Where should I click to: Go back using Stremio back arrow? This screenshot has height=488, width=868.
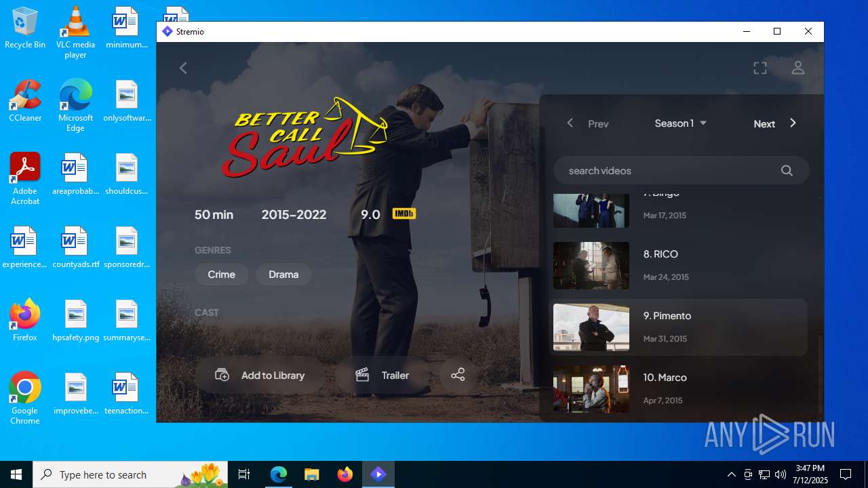[183, 68]
